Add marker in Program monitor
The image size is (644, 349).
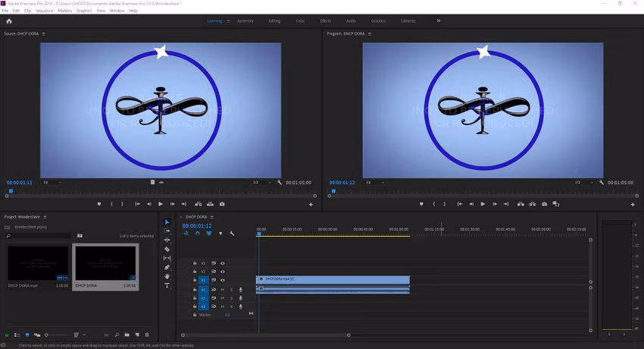[x=421, y=204]
